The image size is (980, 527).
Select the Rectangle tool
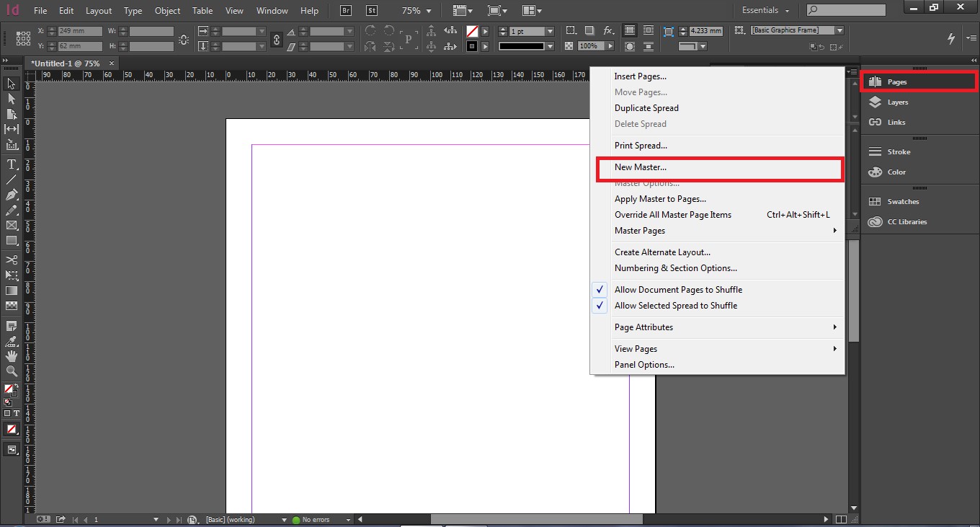coord(12,240)
